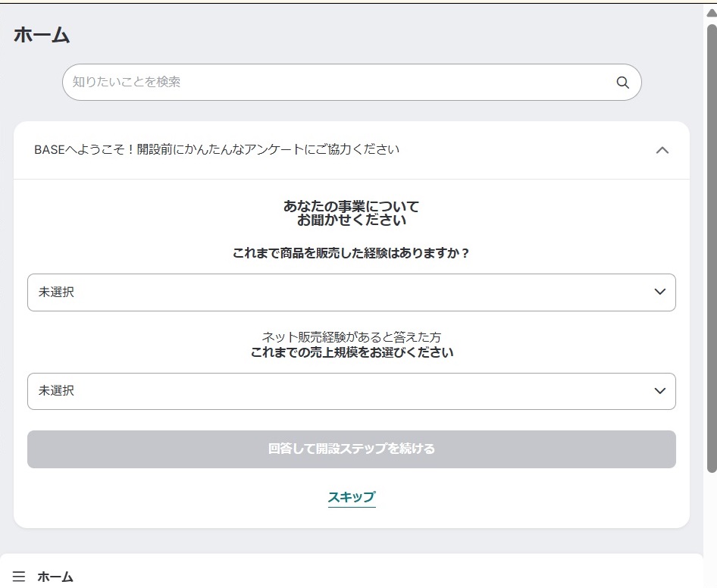Click the あなたの事業について heading
The width and height of the screenshot is (717, 588).
pos(351,206)
